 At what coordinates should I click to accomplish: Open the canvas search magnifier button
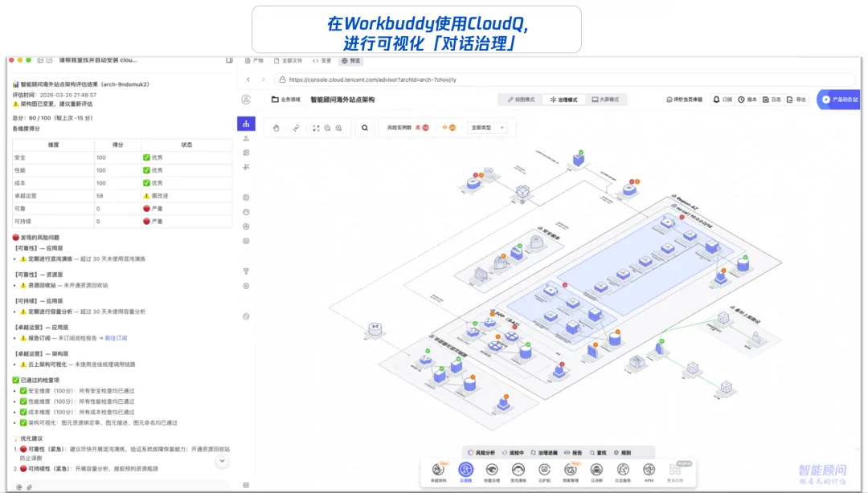coord(365,128)
